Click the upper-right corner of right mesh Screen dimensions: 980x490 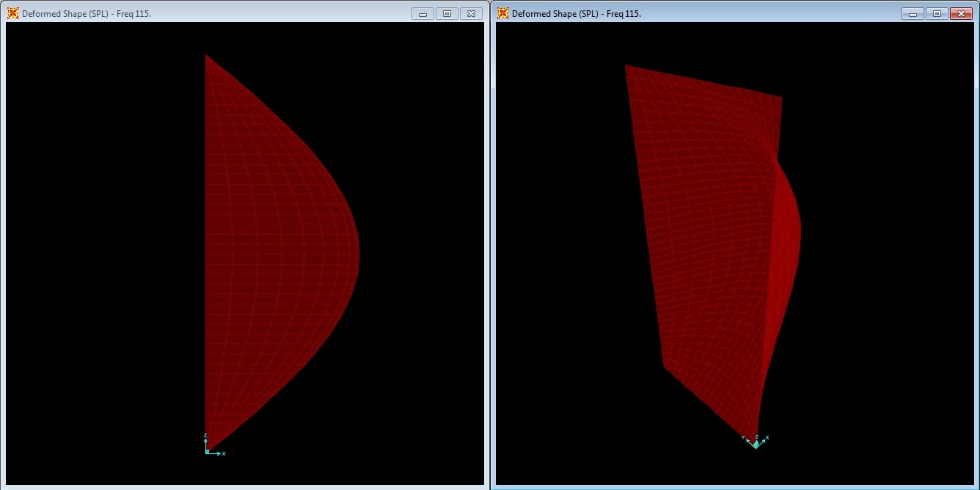780,98
